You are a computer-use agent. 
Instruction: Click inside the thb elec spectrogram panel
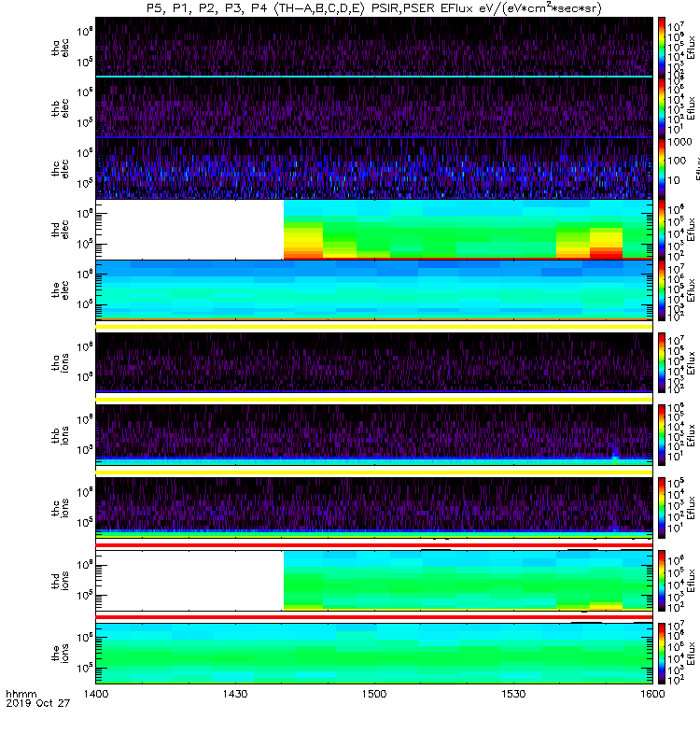coord(374,107)
